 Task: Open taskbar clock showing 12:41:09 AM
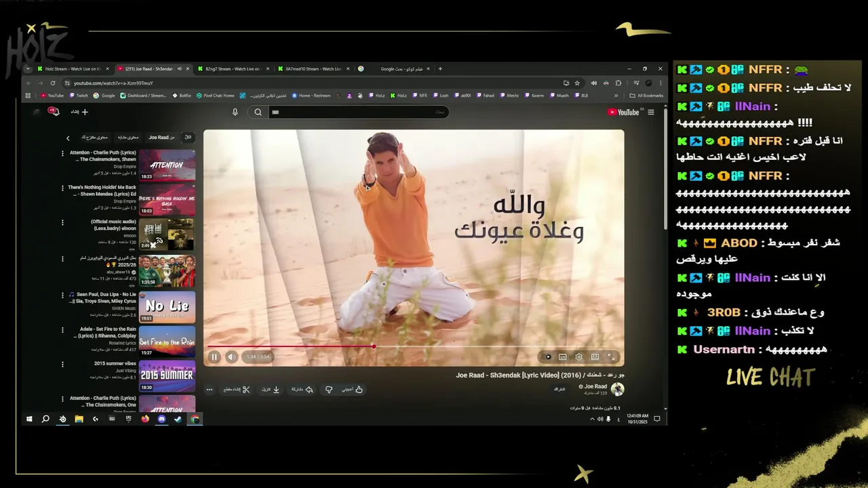(x=637, y=419)
